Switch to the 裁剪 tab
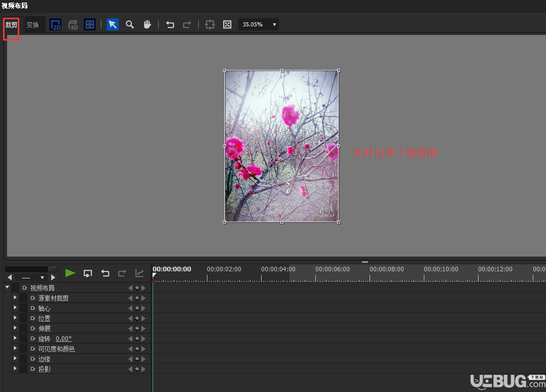Screen dimensions: 546x392 click(x=11, y=25)
